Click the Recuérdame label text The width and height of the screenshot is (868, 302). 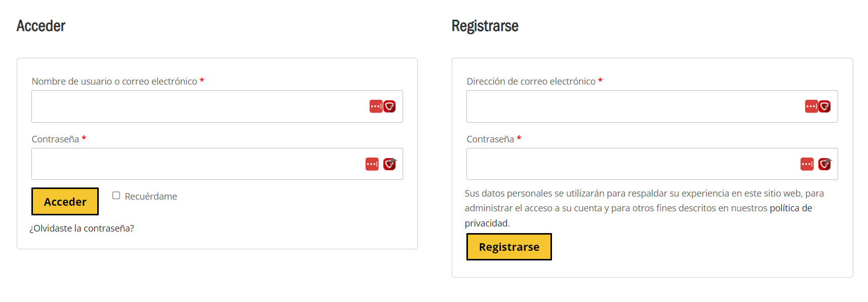pos(151,196)
